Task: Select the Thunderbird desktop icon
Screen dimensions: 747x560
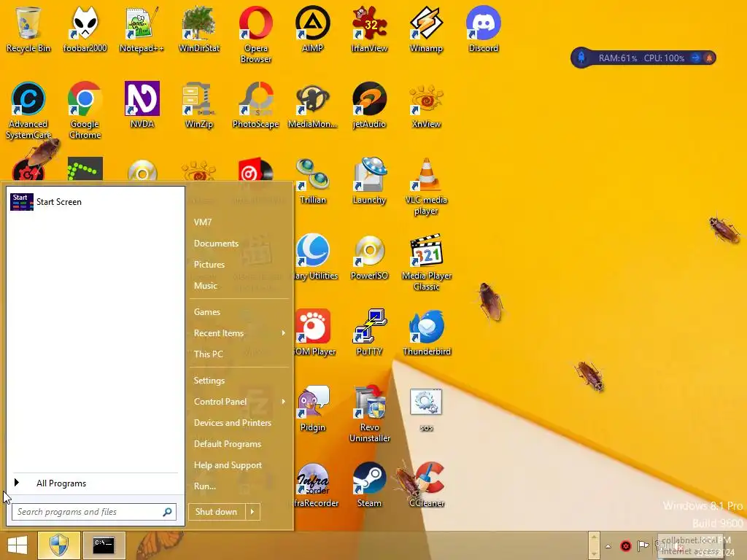Action: coord(426,332)
